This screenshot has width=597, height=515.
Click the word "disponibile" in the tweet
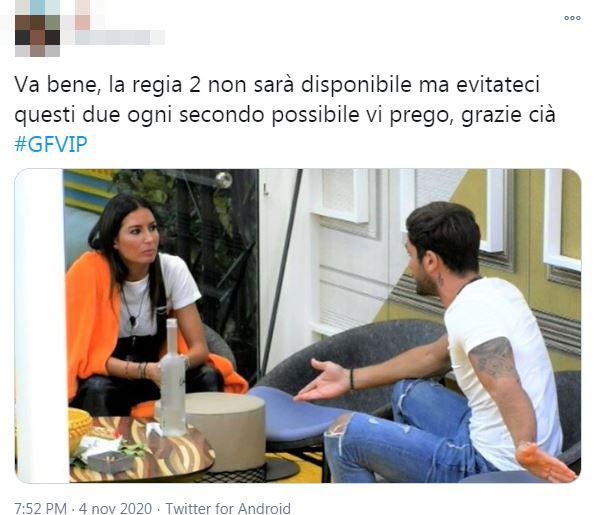(356, 85)
